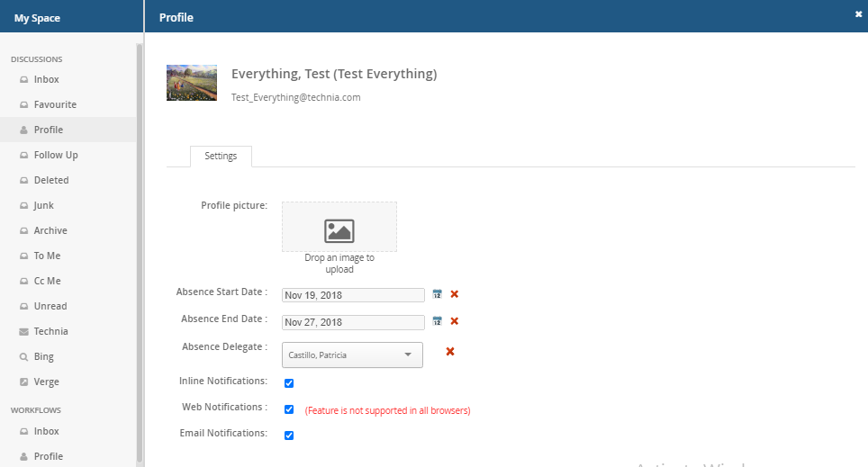Open calendar picker for Absence Start Date
868x467 pixels.
click(x=438, y=294)
